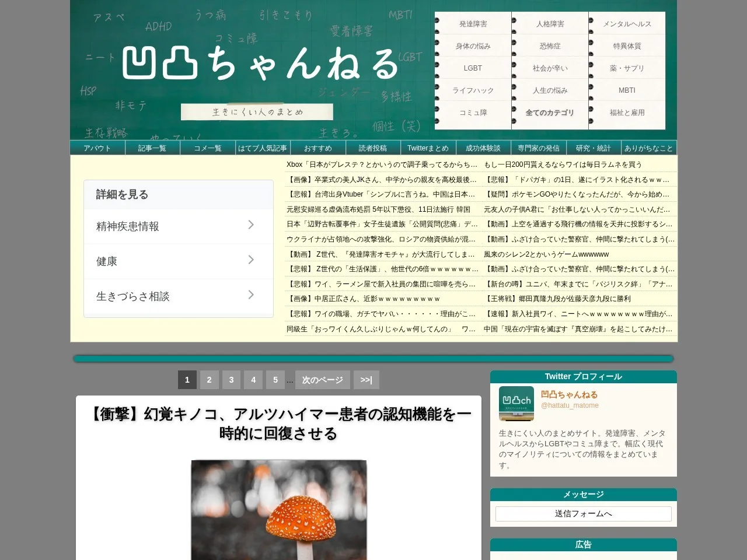The image size is (747, 560).
Task: Click the 詳細を見る header
Action: pyautogui.click(x=179, y=195)
